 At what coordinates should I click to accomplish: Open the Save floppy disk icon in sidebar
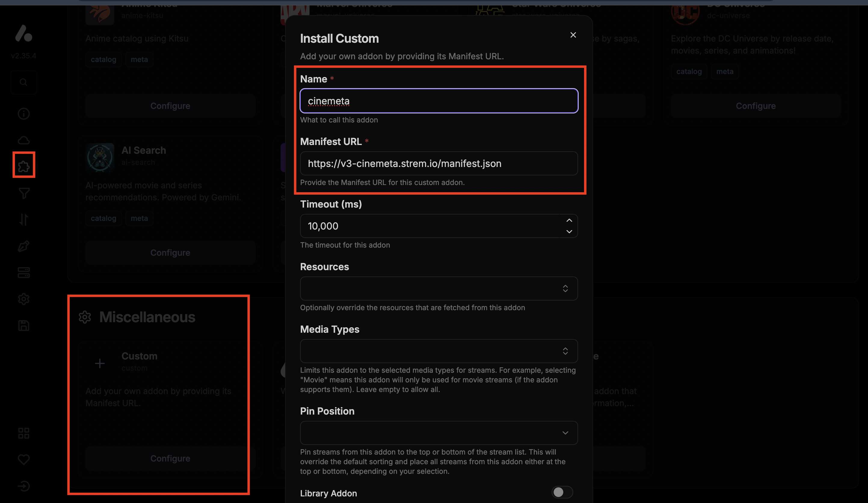(x=23, y=325)
